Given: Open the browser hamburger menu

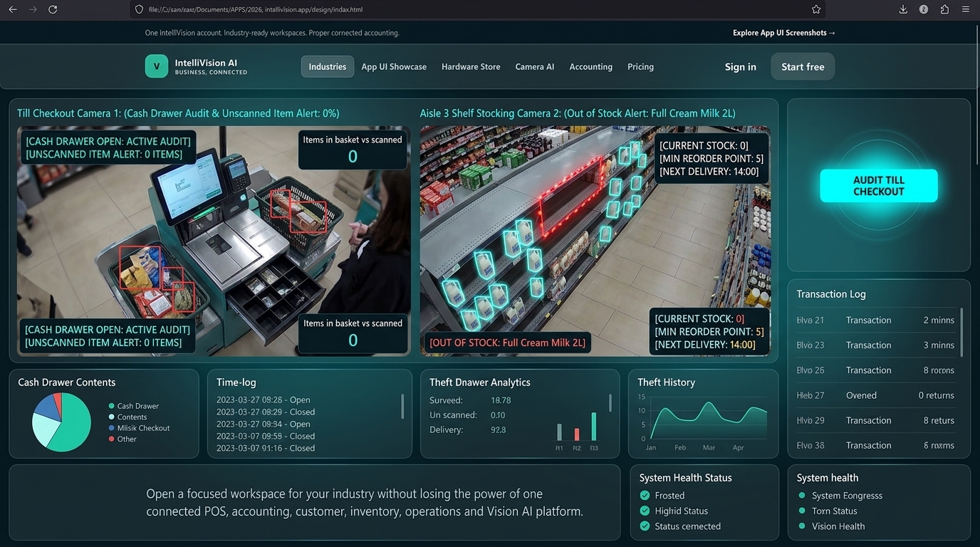Looking at the screenshot, I should tap(966, 9).
